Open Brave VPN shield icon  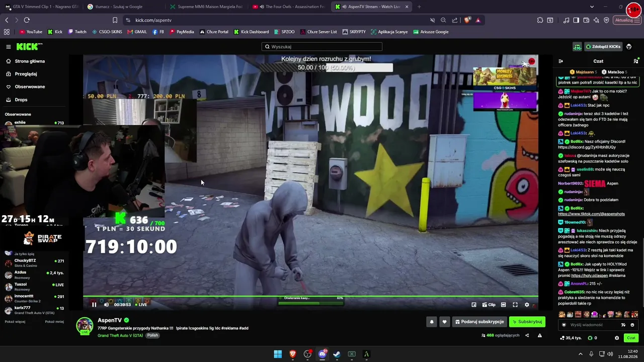coord(606,20)
